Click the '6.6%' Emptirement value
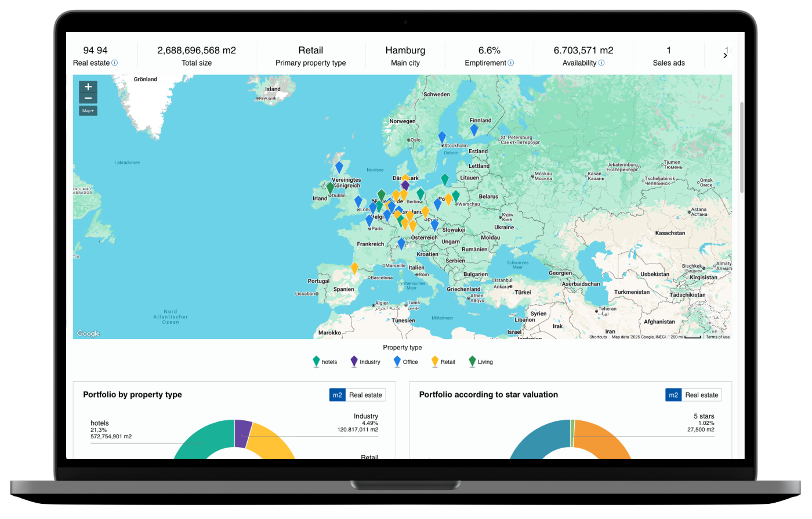 490,51
